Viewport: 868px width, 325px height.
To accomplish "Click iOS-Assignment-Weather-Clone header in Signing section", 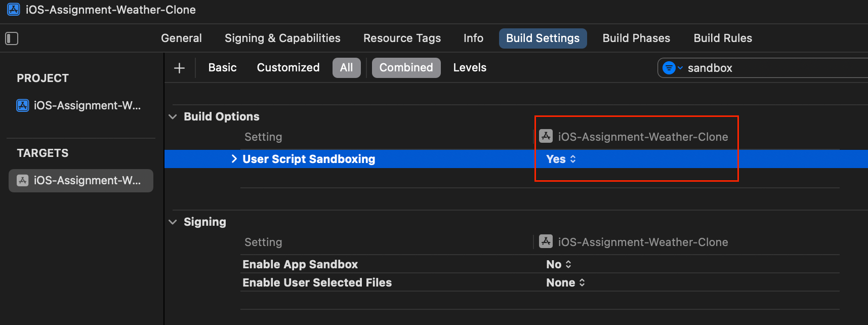I will pos(643,242).
